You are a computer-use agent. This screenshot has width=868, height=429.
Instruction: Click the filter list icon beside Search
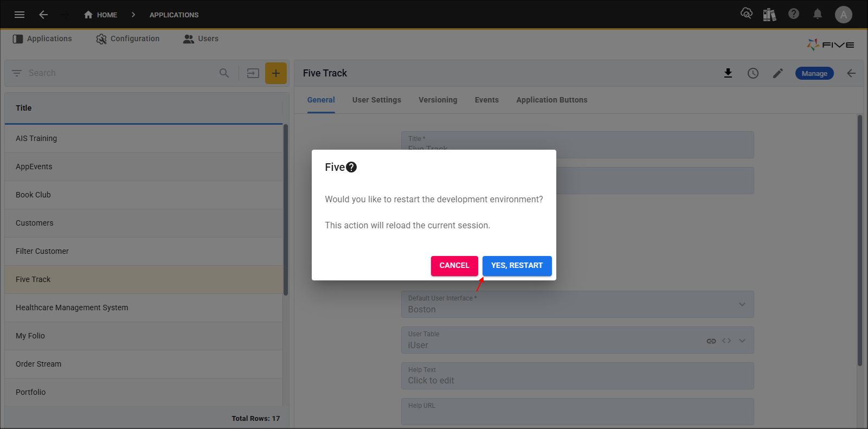[x=17, y=73]
